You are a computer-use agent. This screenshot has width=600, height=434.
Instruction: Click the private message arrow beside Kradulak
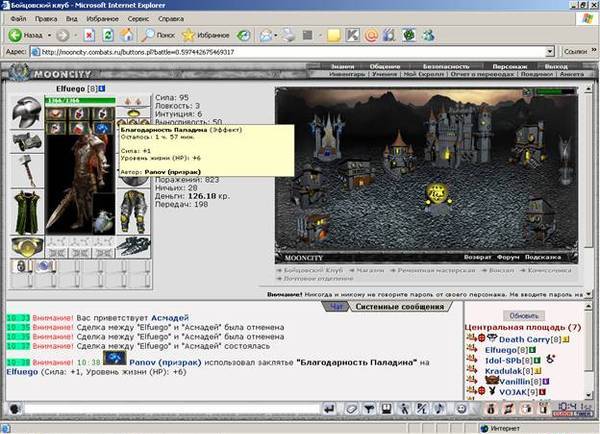[472, 370]
